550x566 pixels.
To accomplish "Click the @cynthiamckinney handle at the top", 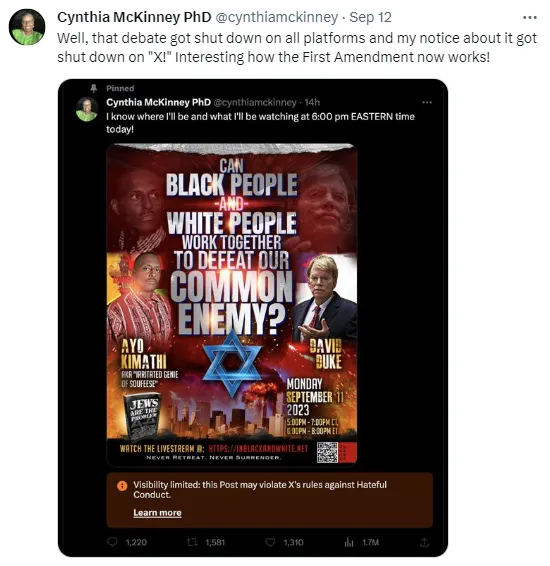I will coord(276,17).
